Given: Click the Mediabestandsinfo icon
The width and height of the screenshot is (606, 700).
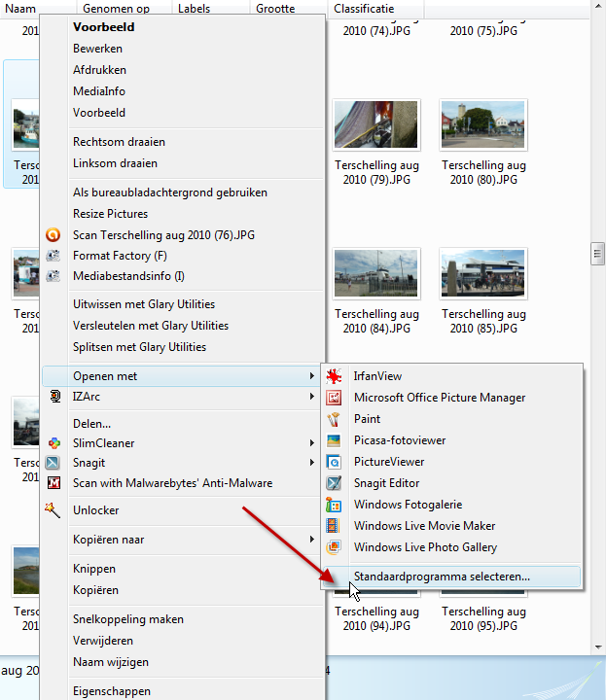Looking at the screenshot, I should (x=53, y=276).
